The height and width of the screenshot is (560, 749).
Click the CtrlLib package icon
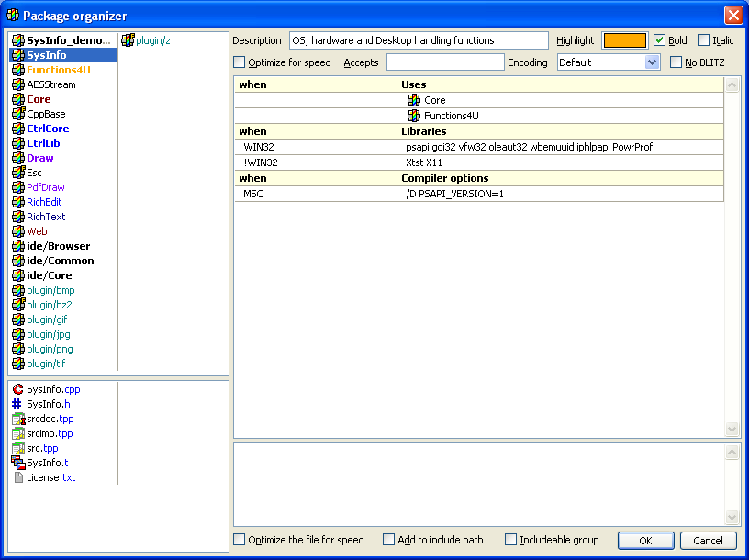pyautogui.click(x=17, y=143)
